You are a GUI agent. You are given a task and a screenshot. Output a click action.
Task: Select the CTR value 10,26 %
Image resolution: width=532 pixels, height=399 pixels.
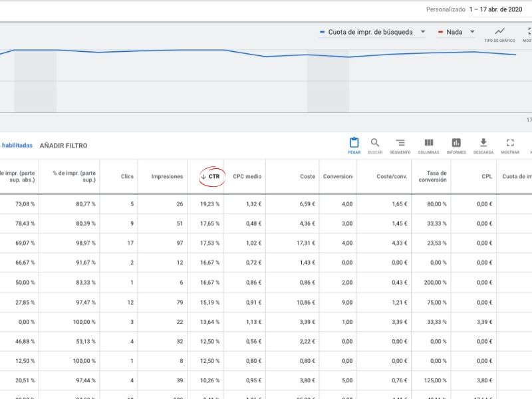click(209, 380)
